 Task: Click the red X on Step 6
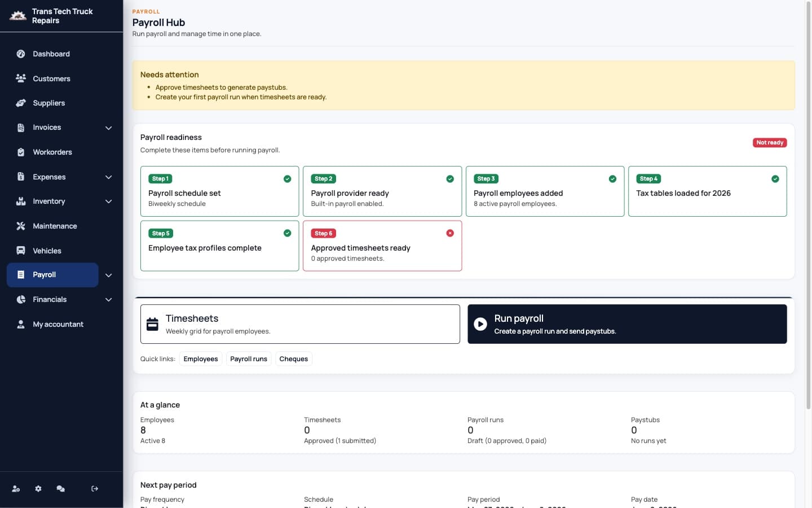click(x=450, y=233)
